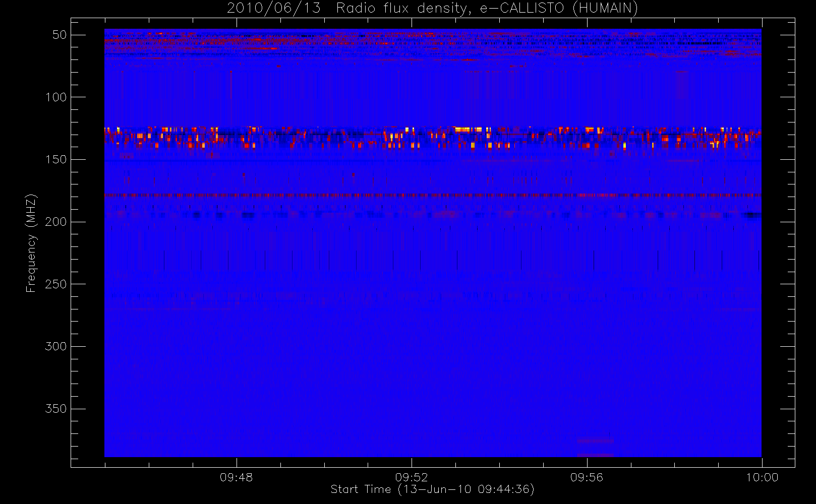The width and height of the screenshot is (816, 504).
Task: Click the 09:56 time tick label
Action: point(587,477)
